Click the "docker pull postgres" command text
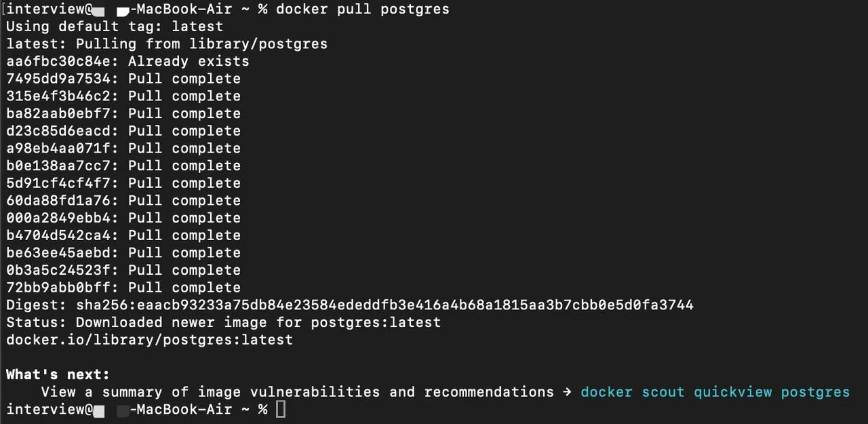 pos(362,9)
